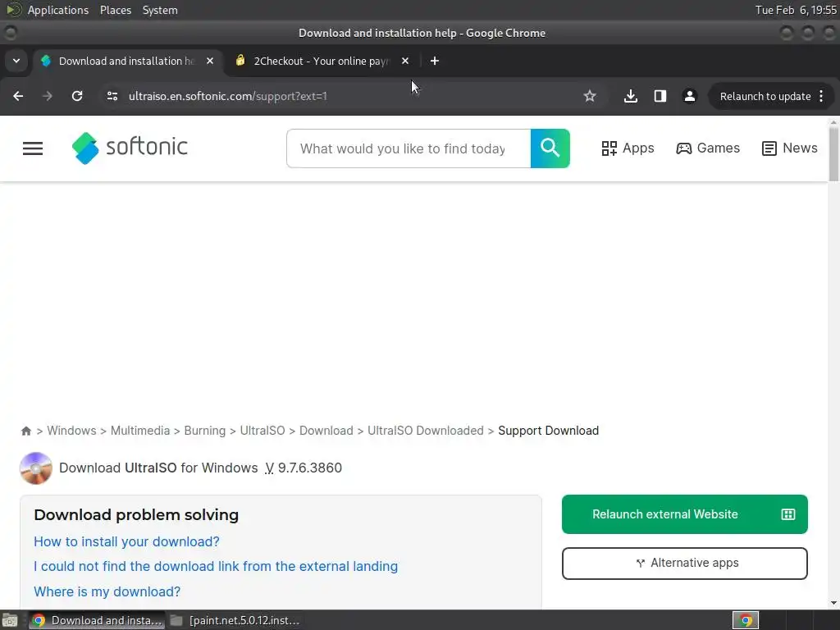The height and width of the screenshot is (630, 840).
Task: Click 'Download problem solving' heading
Action: coord(136,515)
